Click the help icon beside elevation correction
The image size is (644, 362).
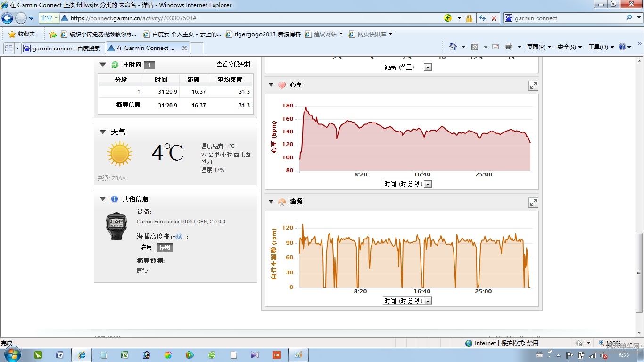click(x=179, y=237)
